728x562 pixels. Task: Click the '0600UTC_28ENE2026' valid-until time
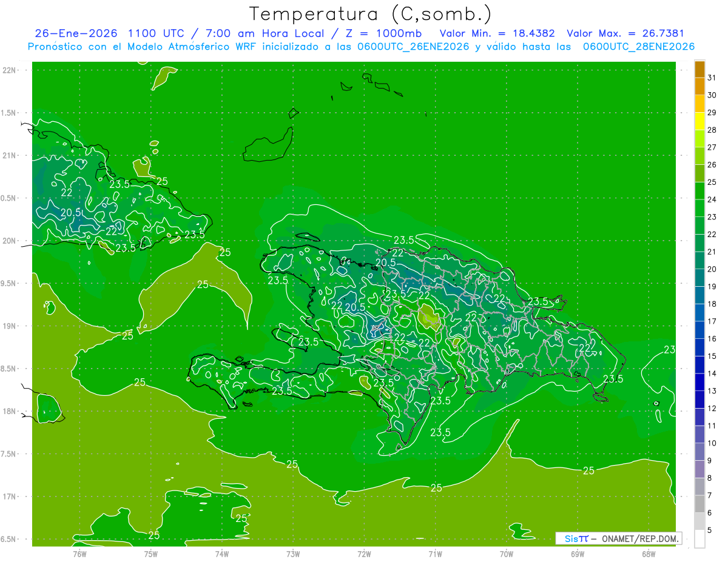(638, 47)
